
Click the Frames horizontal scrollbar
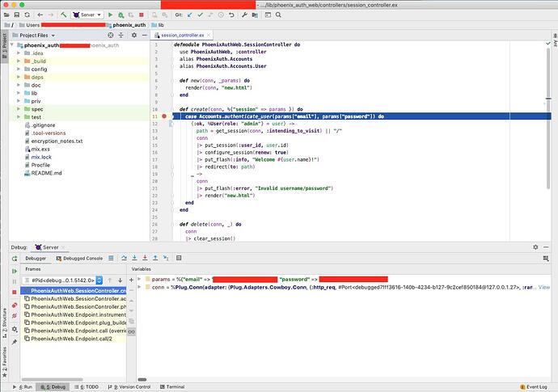[x=53, y=380]
